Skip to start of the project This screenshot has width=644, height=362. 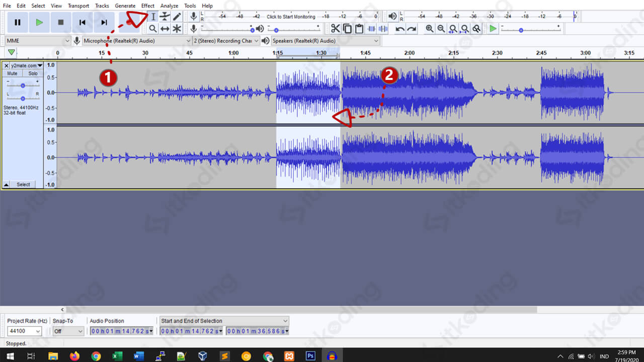tap(83, 22)
